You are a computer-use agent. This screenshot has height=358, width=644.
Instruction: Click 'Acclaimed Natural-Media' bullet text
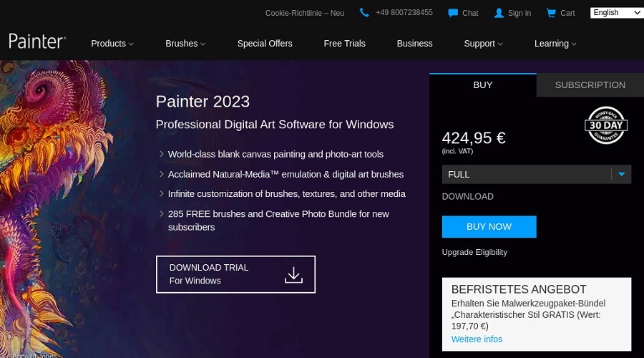coord(286,174)
